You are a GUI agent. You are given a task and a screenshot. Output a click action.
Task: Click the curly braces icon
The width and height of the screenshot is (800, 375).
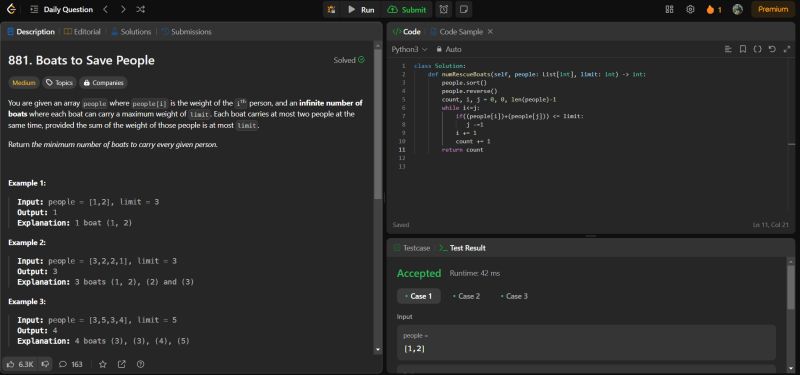[x=758, y=49]
